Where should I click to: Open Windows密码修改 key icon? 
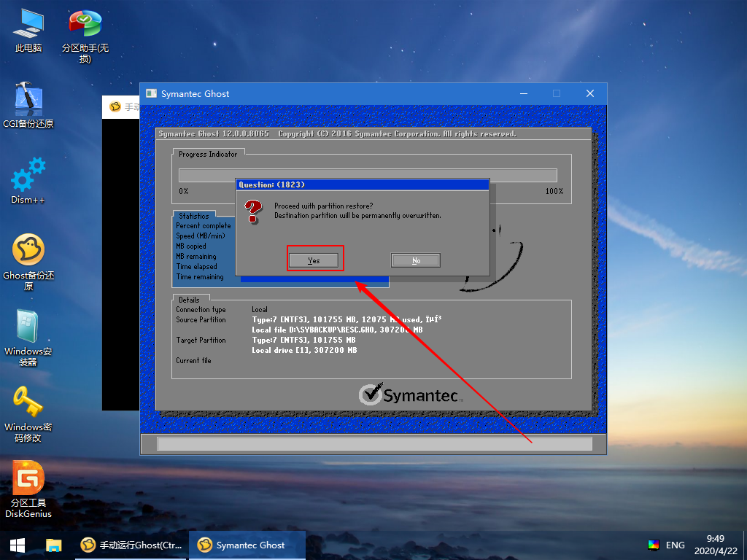pos(28,414)
